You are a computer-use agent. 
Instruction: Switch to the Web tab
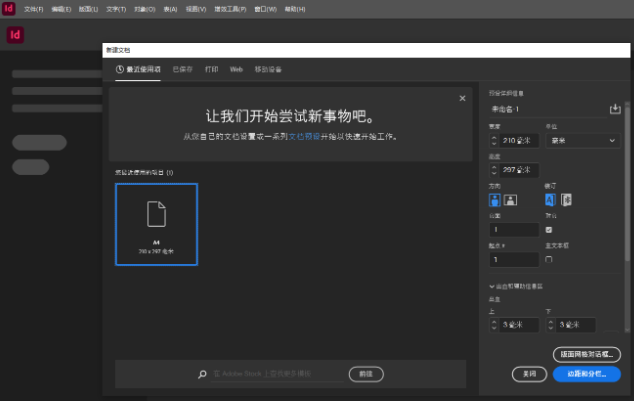coord(236,70)
